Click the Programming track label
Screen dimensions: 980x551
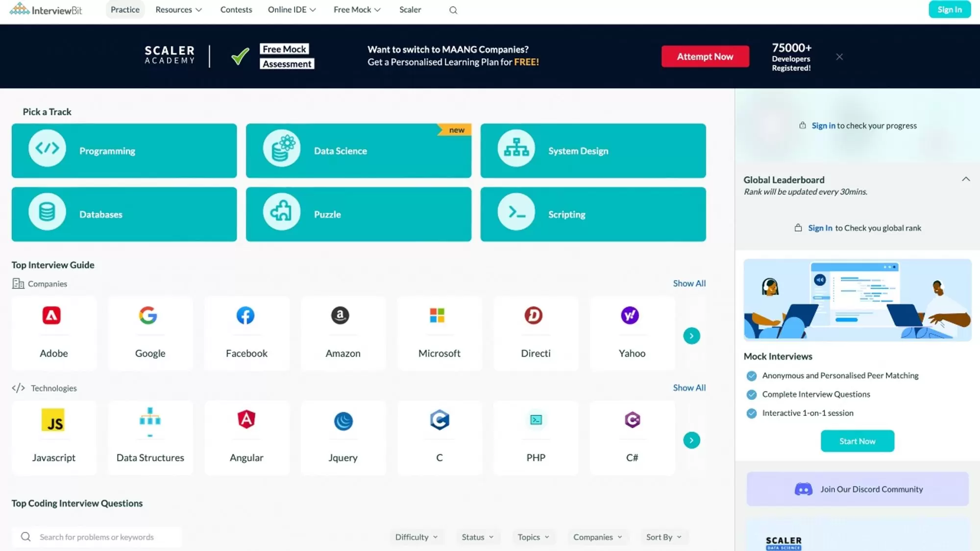coord(107,151)
